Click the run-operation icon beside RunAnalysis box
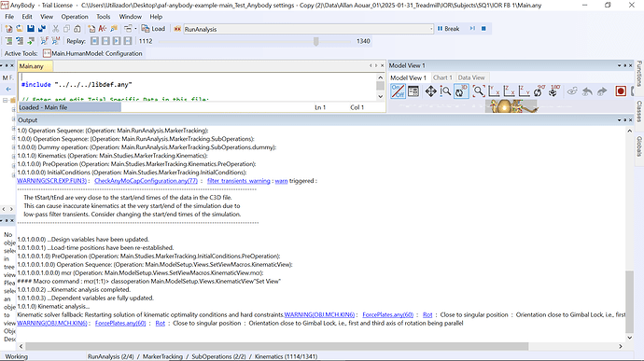The height and width of the screenshot is (361, 644). point(177,29)
